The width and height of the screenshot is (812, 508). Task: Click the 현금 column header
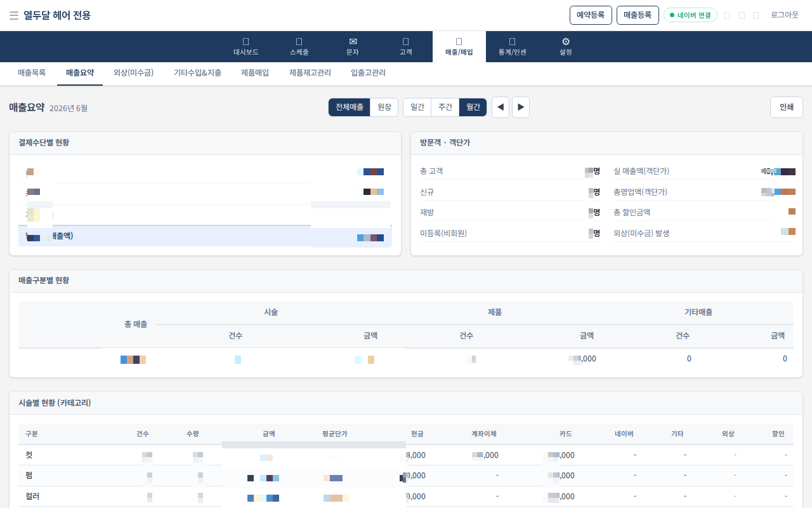click(x=417, y=434)
